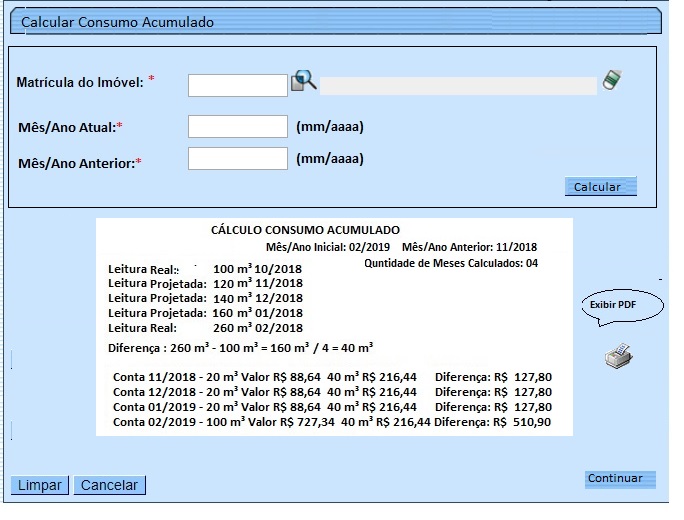Open the Exibir PDF speech bubble

621,305
